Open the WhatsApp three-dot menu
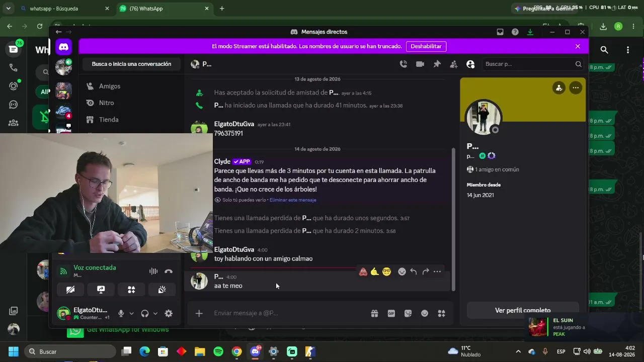Image resolution: width=644 pixels, height=362 pixels. 628,50
